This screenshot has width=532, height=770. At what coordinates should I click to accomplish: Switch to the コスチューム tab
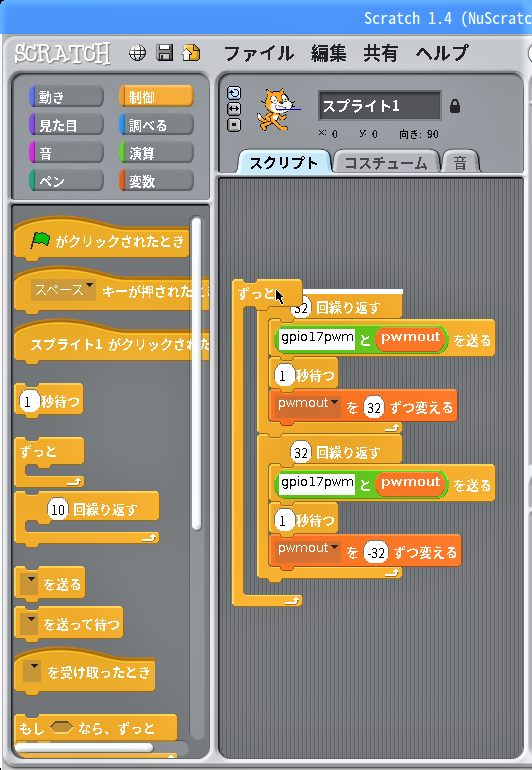point(386,163)
